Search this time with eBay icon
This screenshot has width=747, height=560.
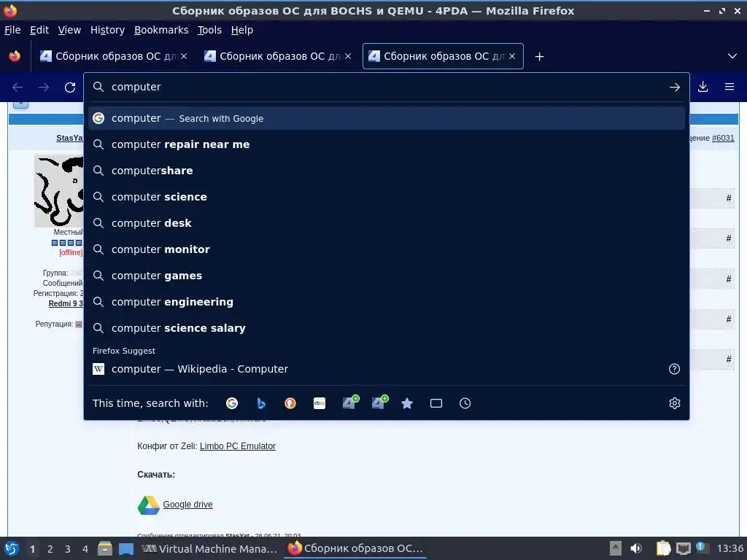click(320, 403)
